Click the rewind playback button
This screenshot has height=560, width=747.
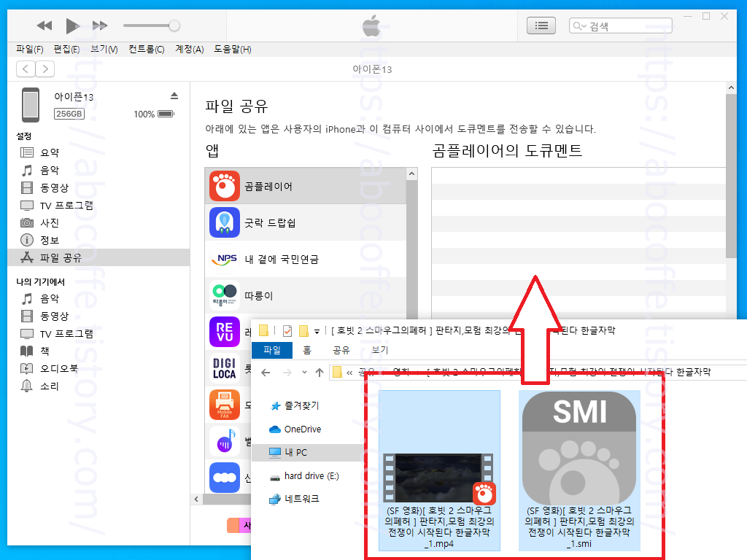pyautogui.click(x=44, y=26)
